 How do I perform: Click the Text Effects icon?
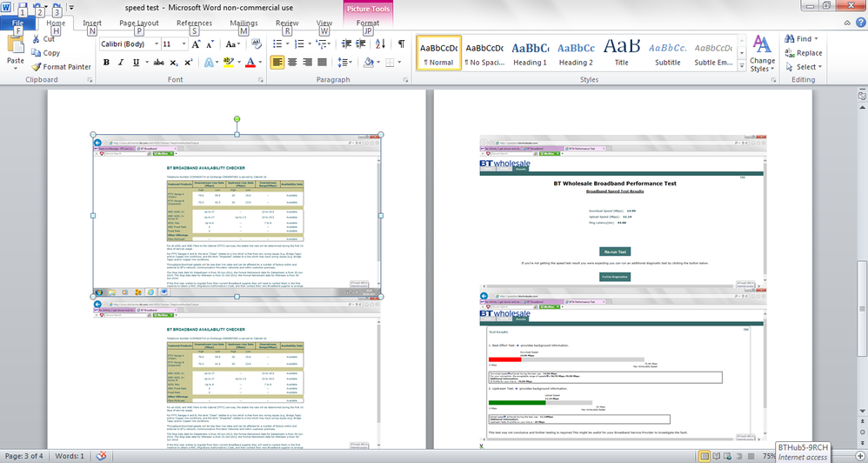pos(210,63)
